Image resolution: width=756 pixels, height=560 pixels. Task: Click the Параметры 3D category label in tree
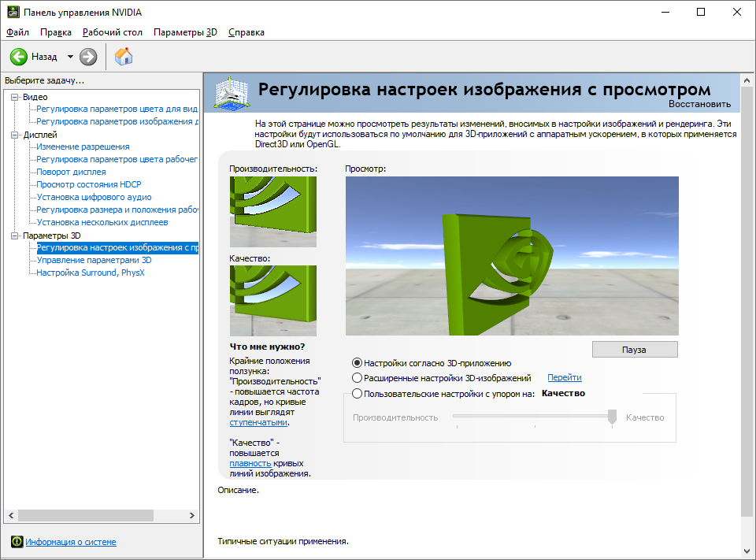pos(52,235)
